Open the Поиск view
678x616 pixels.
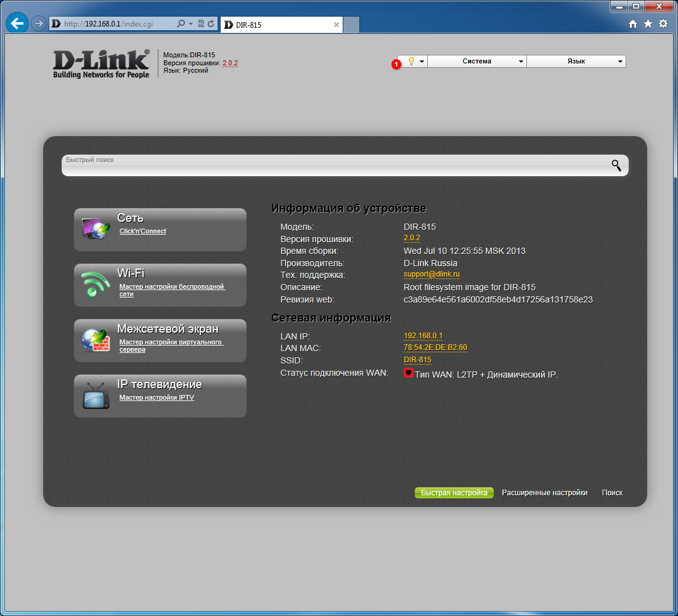click(612, 493)
